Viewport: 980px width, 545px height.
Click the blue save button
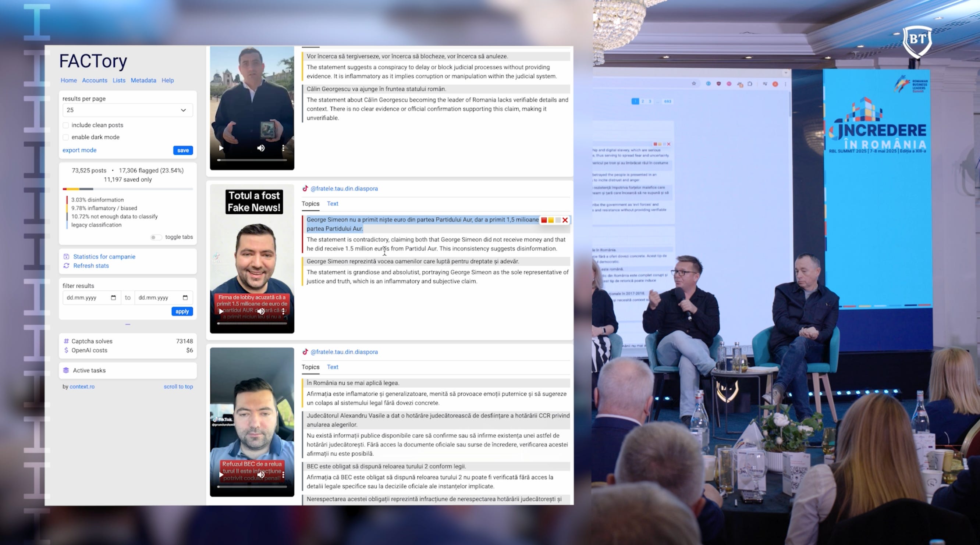pyautogui.click(x=182, y=150)
